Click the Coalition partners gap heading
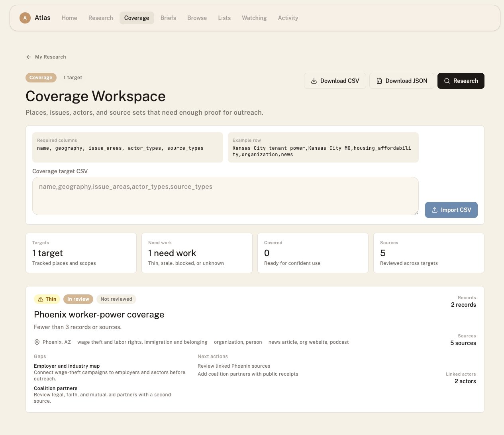The height and width of the screenshot is (435, 504). [56, 388]
